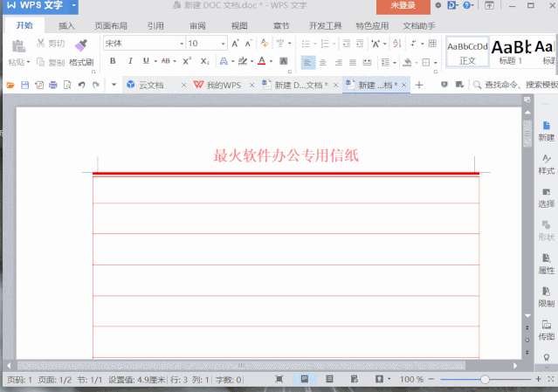The height and width of the screenshot is (392, 558).
Task: Click the text highlight color pen
Action: [243, 61]
